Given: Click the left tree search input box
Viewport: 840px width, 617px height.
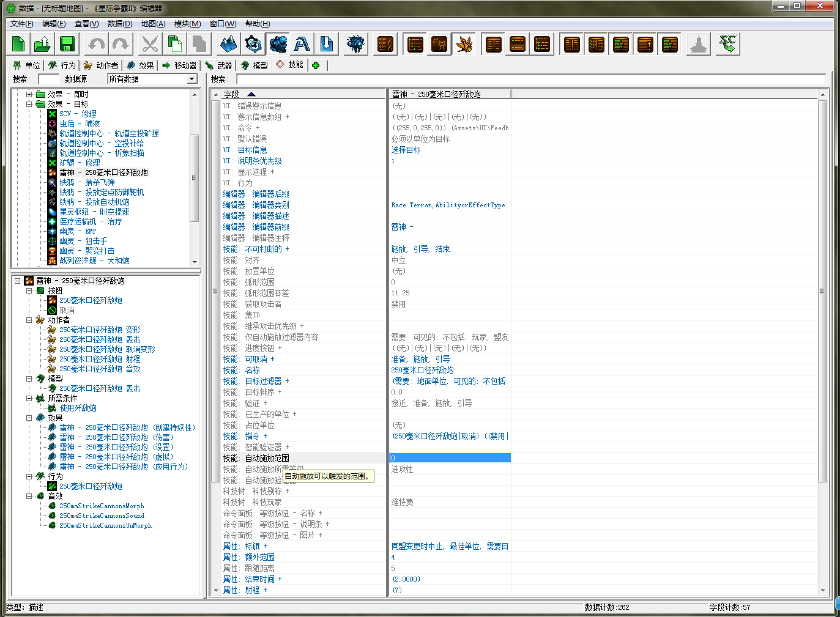Looking at the screenshot, I should (x=48, y=79).
